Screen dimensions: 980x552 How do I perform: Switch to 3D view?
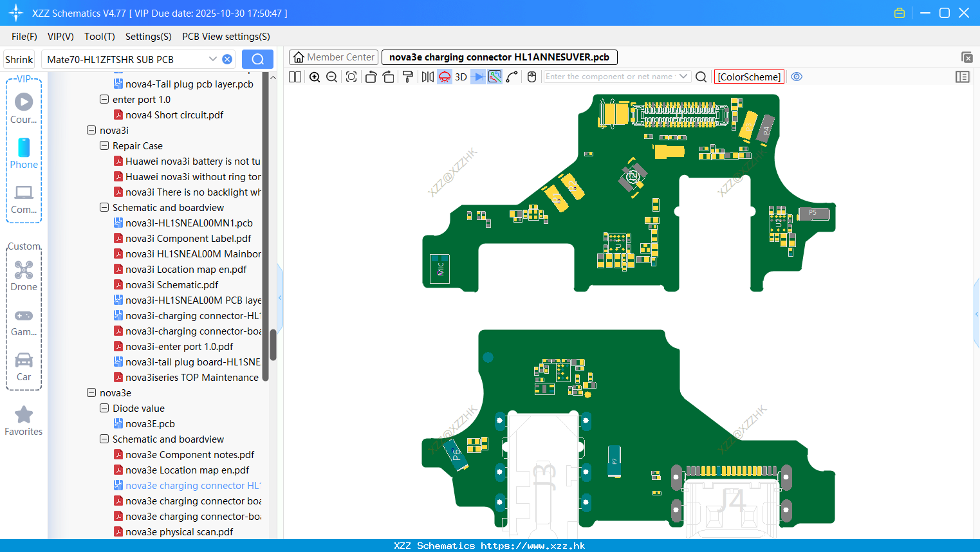coord(461,77)
